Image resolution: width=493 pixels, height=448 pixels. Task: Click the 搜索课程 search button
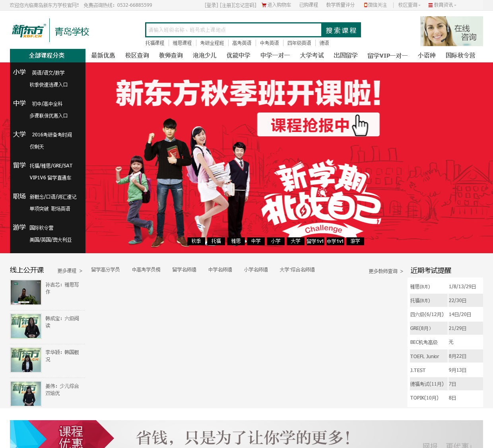point(341,30)
